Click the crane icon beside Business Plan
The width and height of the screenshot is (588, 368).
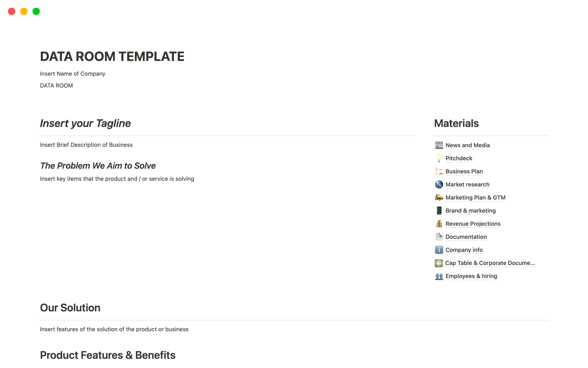point(439,171)
